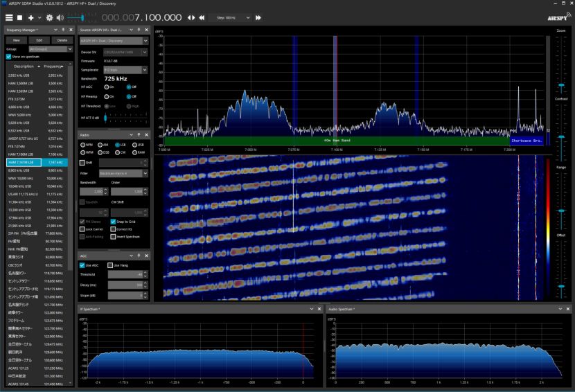Click the center frequency tuning arrows icon

(191, 17)
